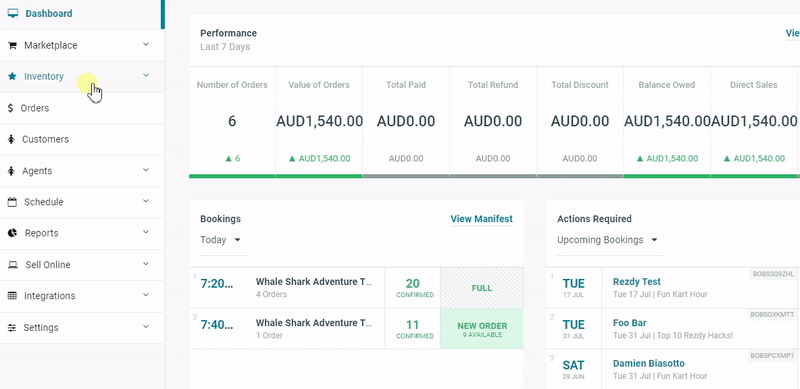The image size is (800, 389).
Task: Click the 7:20 session time
Action: (217, 283)
